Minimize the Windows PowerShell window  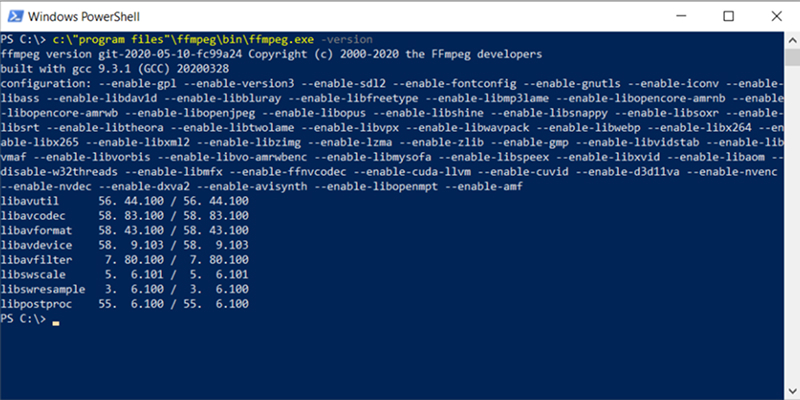[681, 16]
